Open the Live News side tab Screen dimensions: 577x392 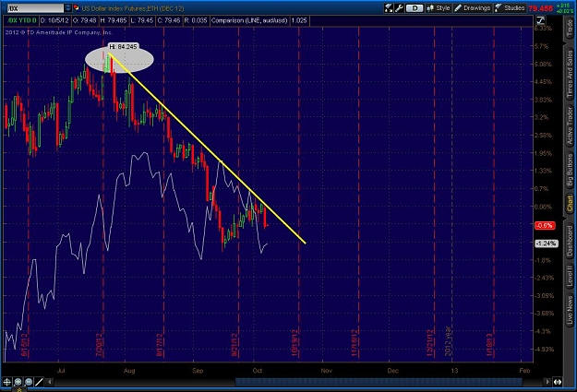570,310
